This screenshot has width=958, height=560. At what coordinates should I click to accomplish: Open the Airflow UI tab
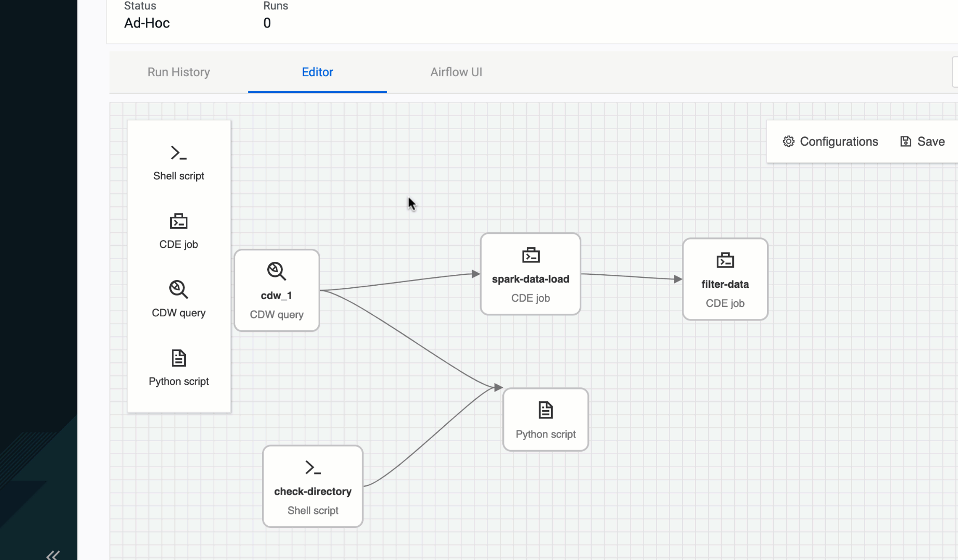coord(456,72)
